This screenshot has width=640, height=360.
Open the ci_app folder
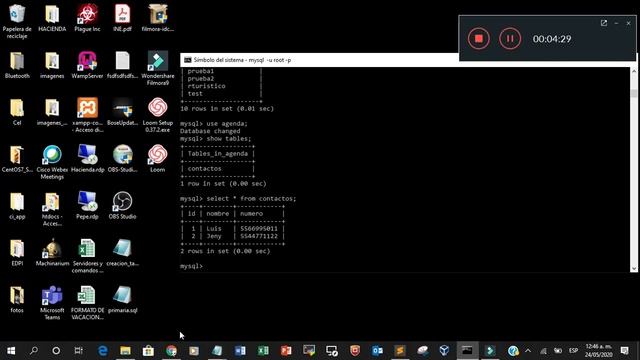click(17, 206)
